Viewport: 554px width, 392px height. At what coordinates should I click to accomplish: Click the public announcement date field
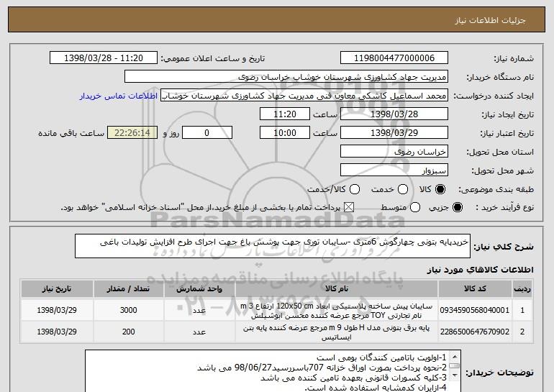(x=104, y=58)
